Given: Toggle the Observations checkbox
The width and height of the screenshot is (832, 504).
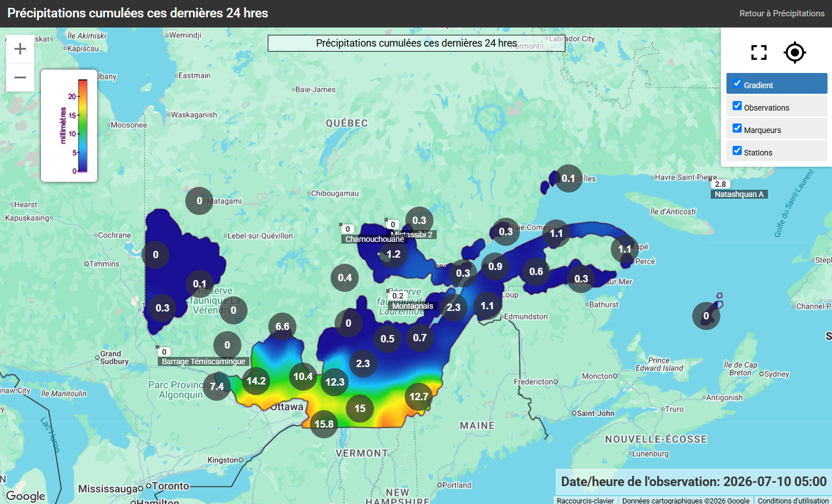Looking at the screenshot, I should point(737,106).
